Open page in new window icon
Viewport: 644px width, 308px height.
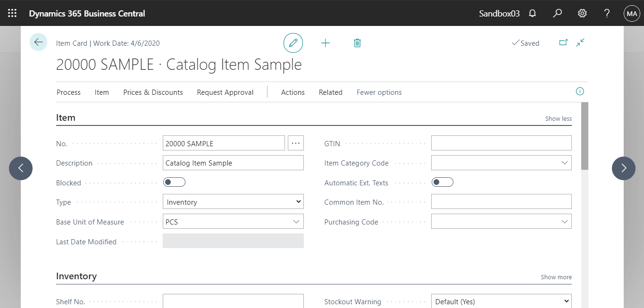563,42
